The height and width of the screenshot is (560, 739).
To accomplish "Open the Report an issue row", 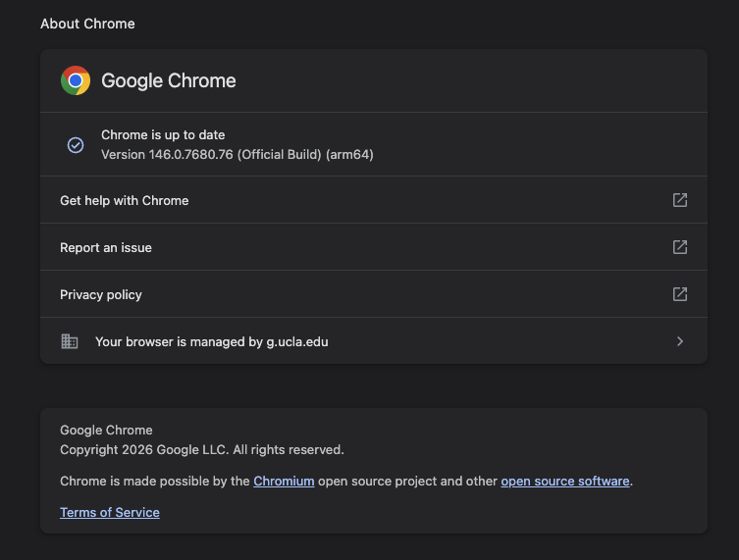I will [x=374, y=247].
